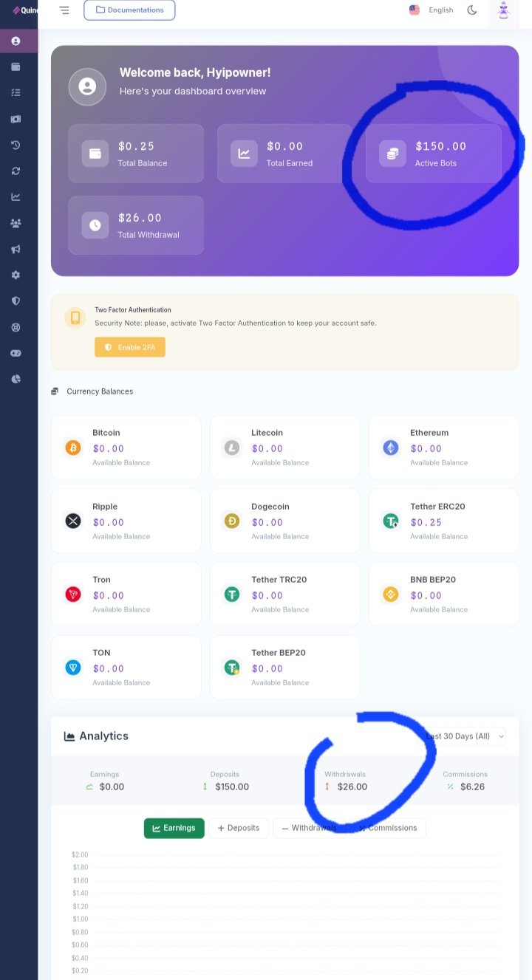Click the Enable 2FA button
This screenshot has width=532, height=980.
click(x=130, y=347)
